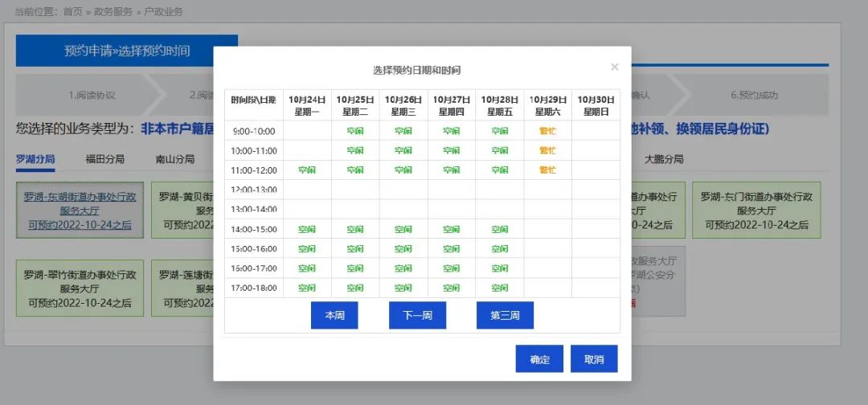The height and width of the screenshot is (405, 868).
Task: Select 空闲 slot 11:00-12:00 on 10月25日
Action: click(x=355, y=170)
